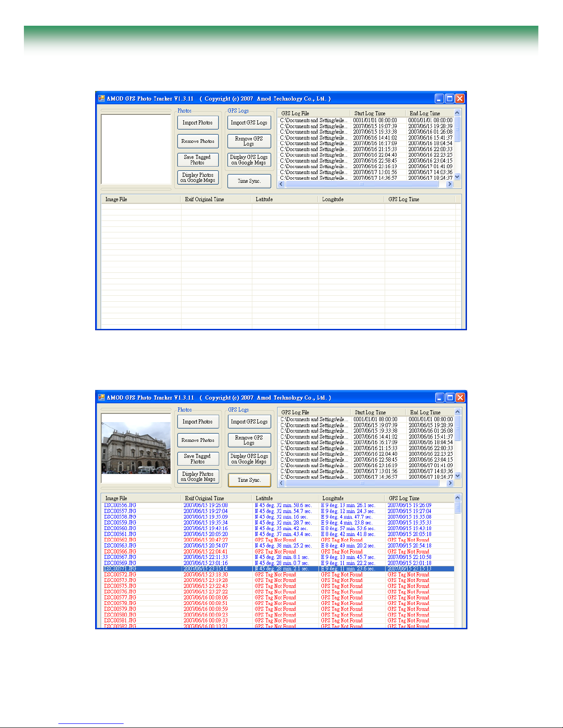Close the lower AMOD GPS Photo Tracker window
The height and width of the screenshot is (728, 563).
coord(460,397)
